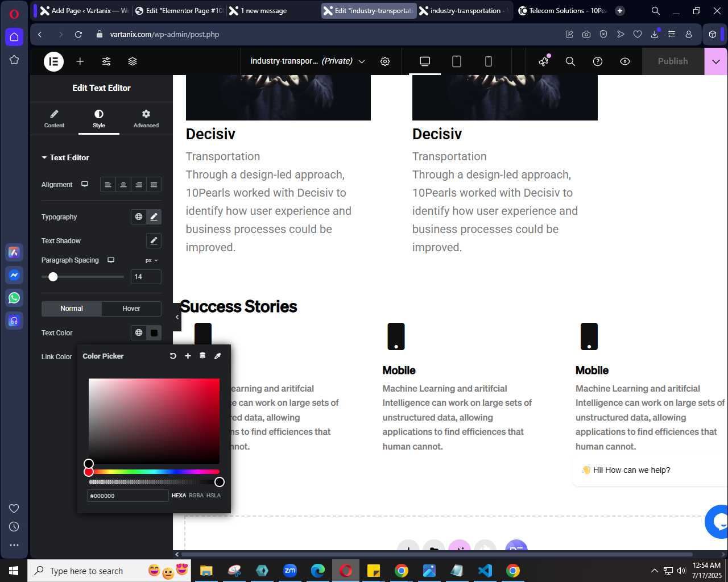Image resolution: width=728 pixels, height=582 pixels.
Task: Open page settings gear icon
Action: click(x=385, y=61)
